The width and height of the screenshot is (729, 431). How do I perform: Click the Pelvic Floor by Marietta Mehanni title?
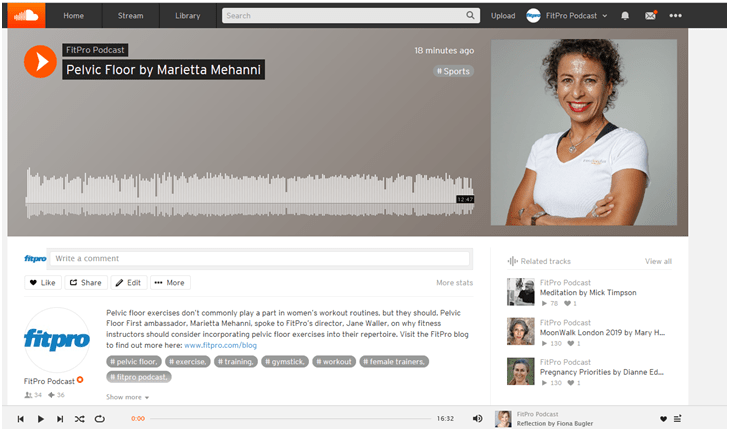point(163,69)
